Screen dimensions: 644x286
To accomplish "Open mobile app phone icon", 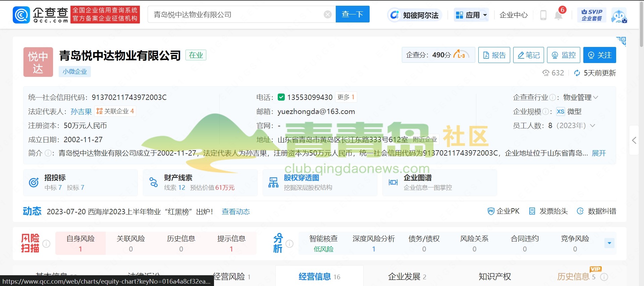I will (x=543, y=15).
